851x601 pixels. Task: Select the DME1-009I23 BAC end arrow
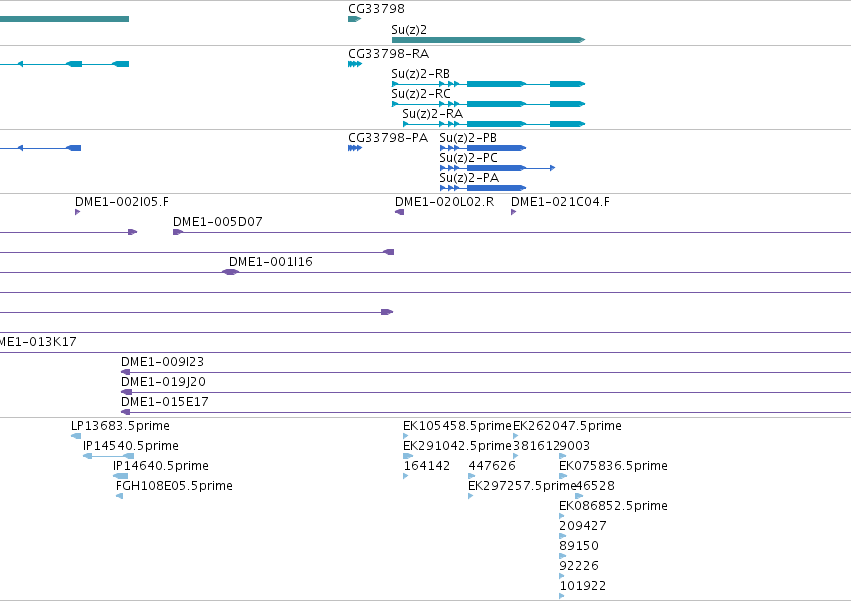125,372
